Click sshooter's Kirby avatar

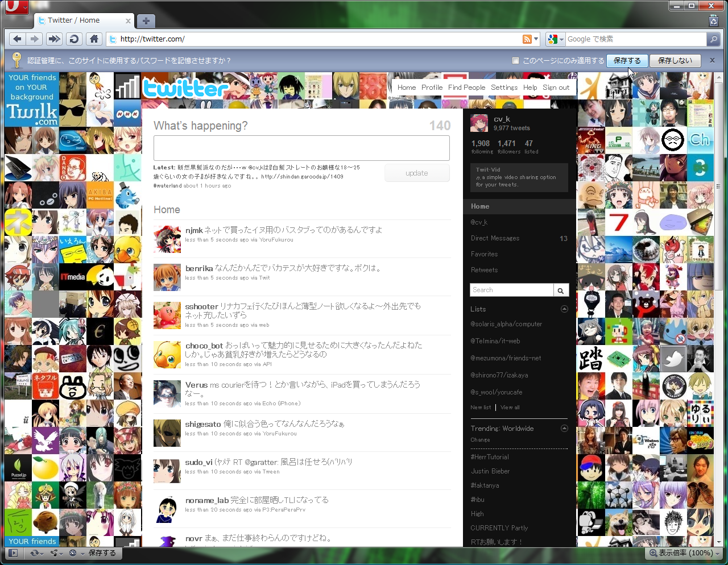[167, 315]
